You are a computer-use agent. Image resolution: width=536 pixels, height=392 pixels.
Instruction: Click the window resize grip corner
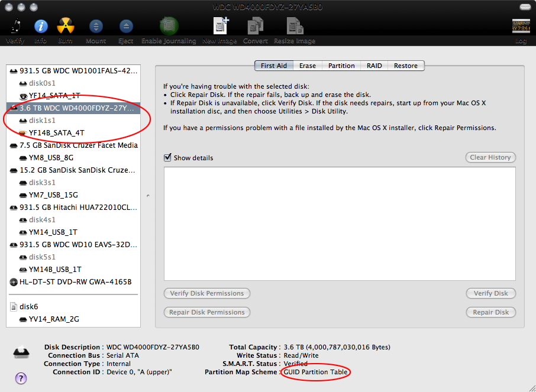pos(531,387)
